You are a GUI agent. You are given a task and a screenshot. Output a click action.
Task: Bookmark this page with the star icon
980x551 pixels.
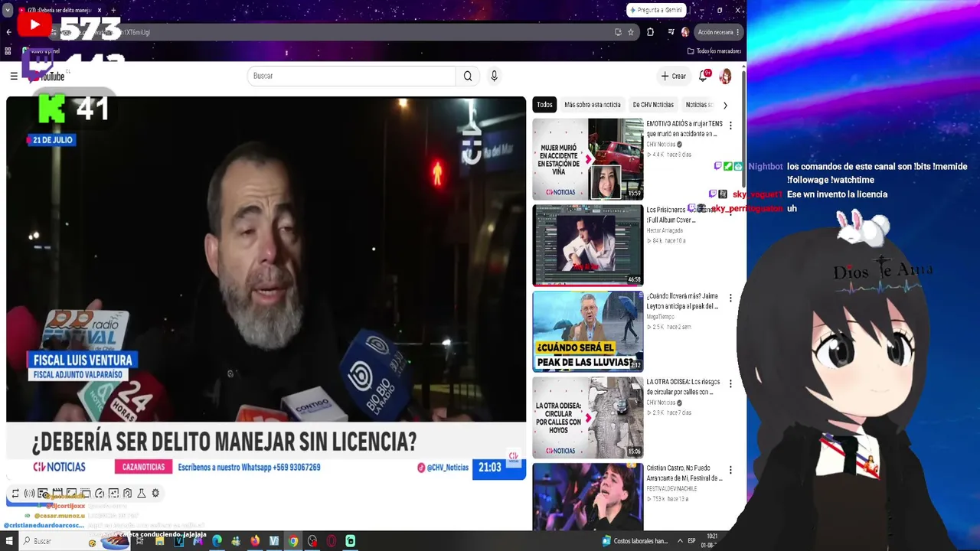631,32
